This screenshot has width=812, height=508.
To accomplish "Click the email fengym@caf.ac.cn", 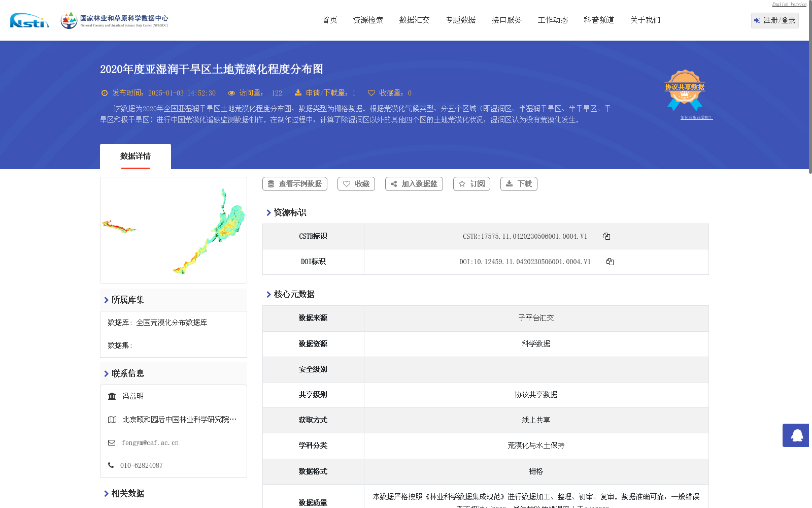I will point(150,443).
